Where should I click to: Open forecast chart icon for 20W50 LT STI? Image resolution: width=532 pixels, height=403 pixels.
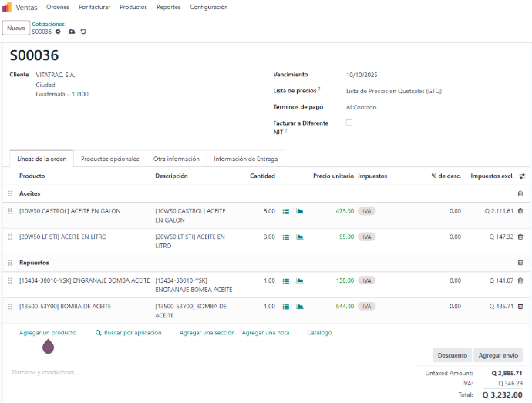[x=299, y=237]
